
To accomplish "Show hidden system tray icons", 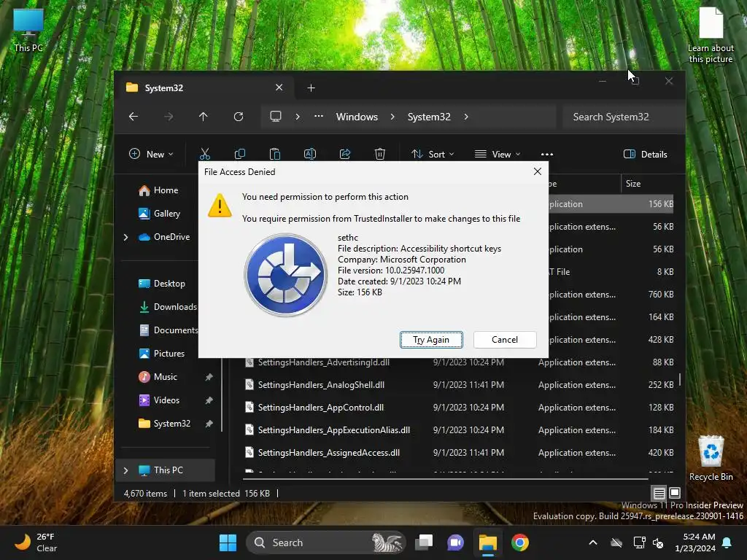I will pyautogui.click(x=592, y=542).
